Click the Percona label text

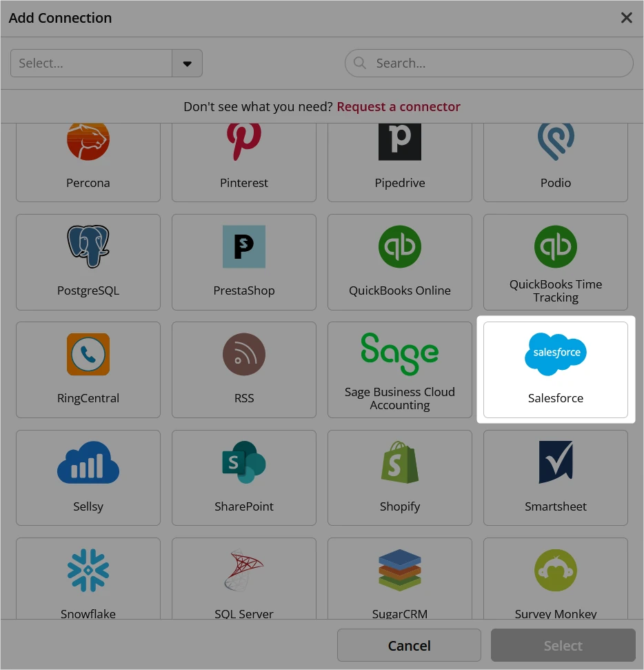(88, 182)
